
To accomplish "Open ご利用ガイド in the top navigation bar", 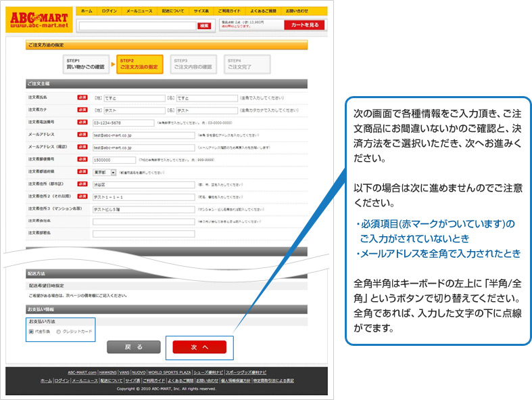I will (229, 12).
